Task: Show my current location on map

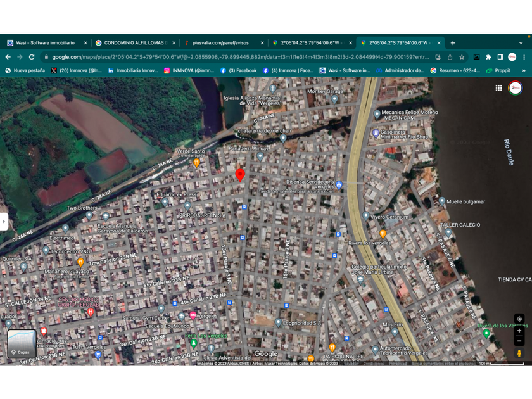Action: 519,319
